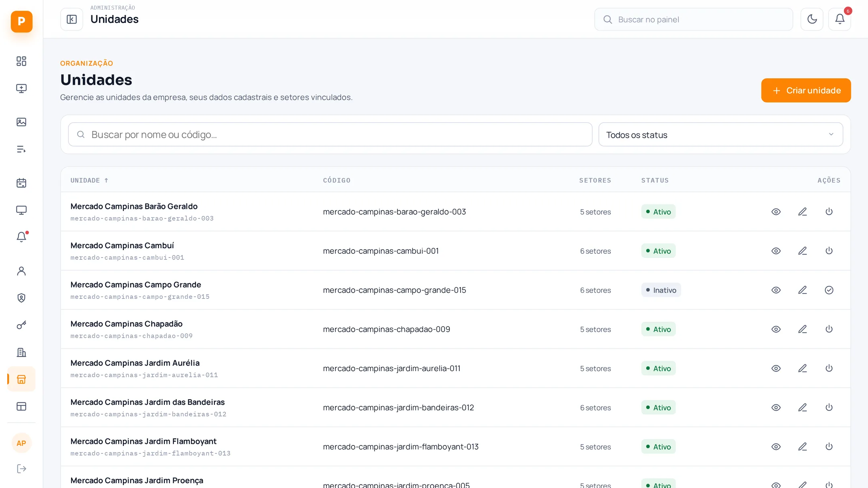Select the active stores sidebar menu item
Image resolution: width=868 pixels, height=488 pixels.
[21, 379]
